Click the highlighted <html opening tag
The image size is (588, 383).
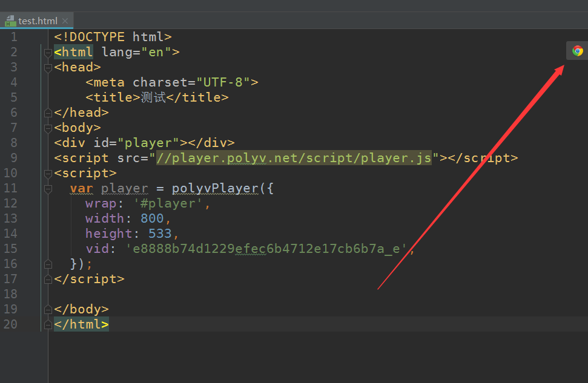pyautogui.click(x=73, y=52)
